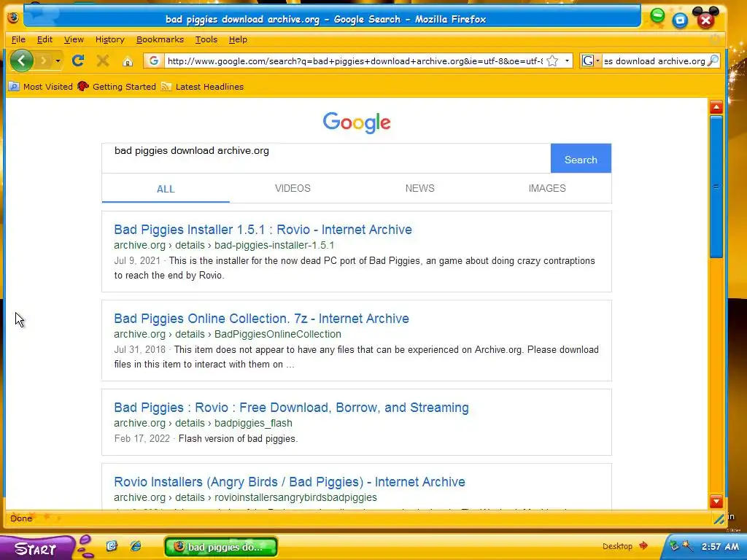
Task: Click the Done status bar text
Action: pos(21,518)
